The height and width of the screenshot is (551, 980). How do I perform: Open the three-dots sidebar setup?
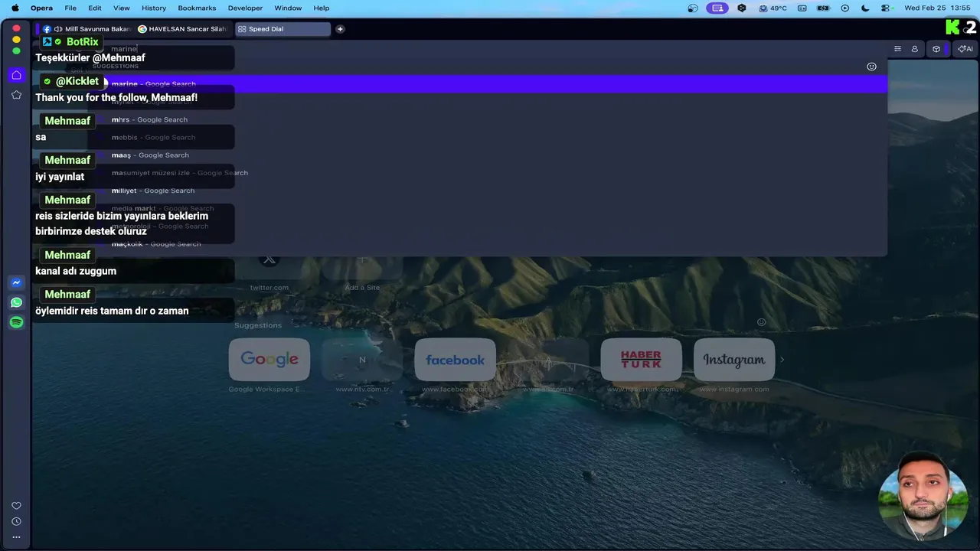coord(16,537)
